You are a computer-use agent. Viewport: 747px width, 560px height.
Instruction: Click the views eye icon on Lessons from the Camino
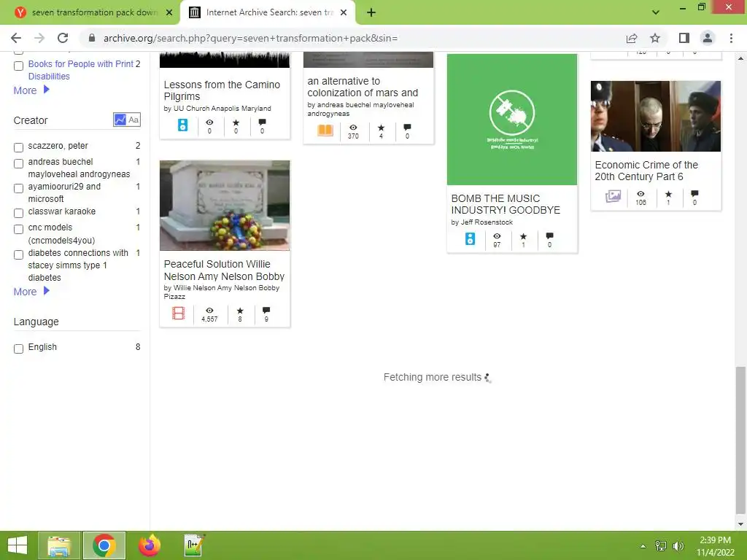209,122
